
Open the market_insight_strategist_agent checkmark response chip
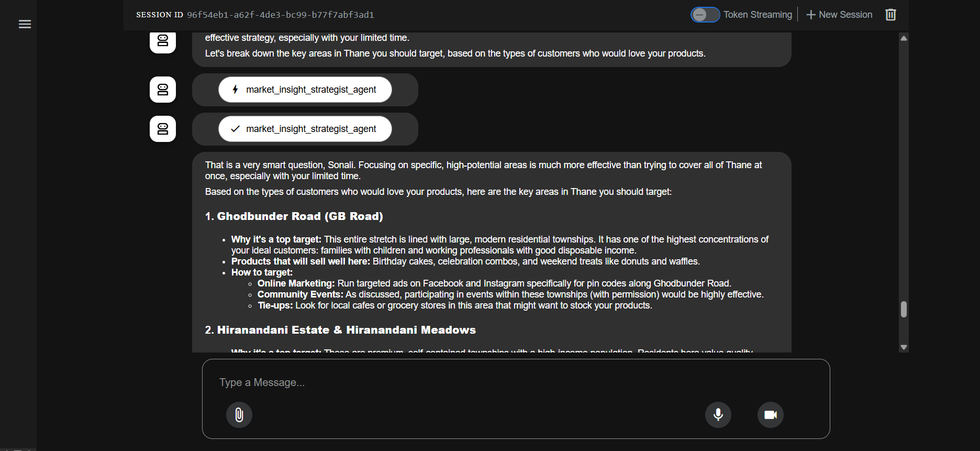[x=305, y=129]
